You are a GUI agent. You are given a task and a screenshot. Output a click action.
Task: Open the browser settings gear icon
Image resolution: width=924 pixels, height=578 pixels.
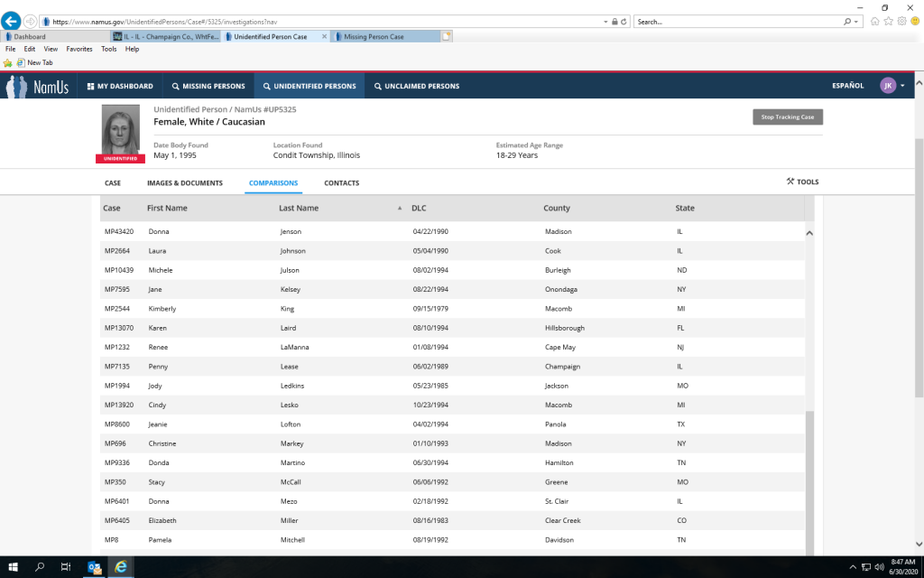[x=901, y=21]
